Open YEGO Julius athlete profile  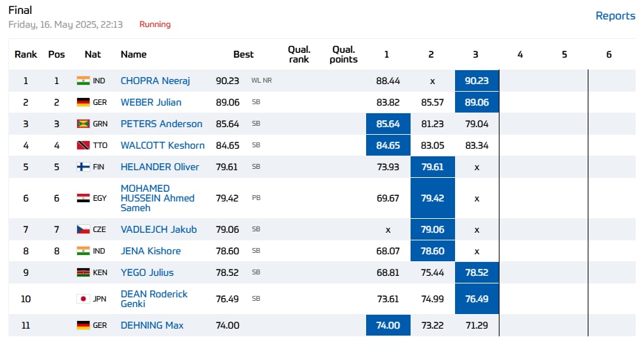coord(147,272)
